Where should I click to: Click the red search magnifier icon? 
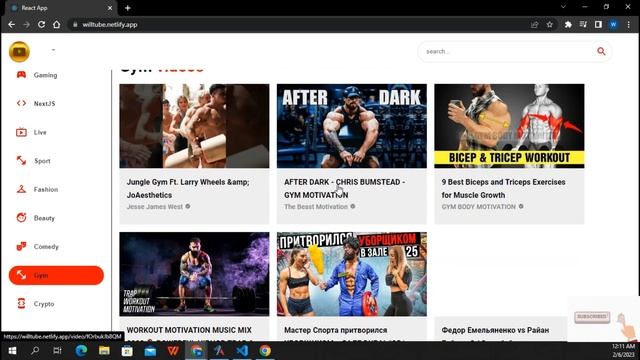pyautogui.click(x=601, y=51)
